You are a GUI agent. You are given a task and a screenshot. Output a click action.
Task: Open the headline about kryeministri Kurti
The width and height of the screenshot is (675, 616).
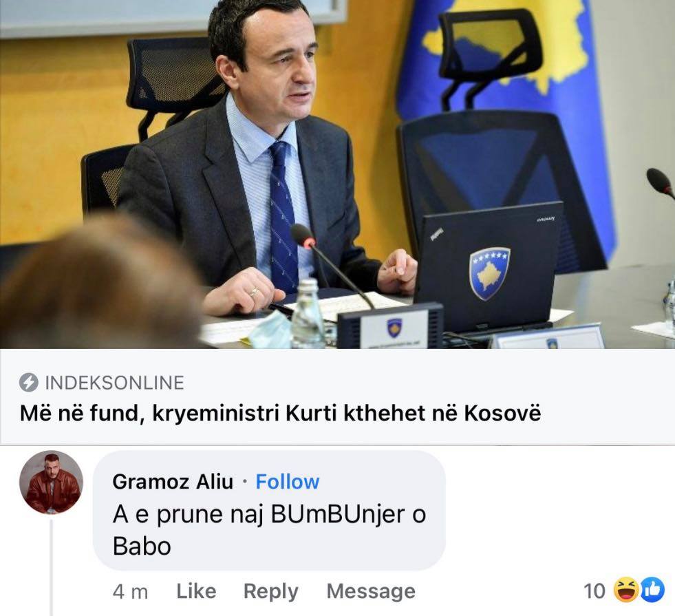[x=281, y=413]
